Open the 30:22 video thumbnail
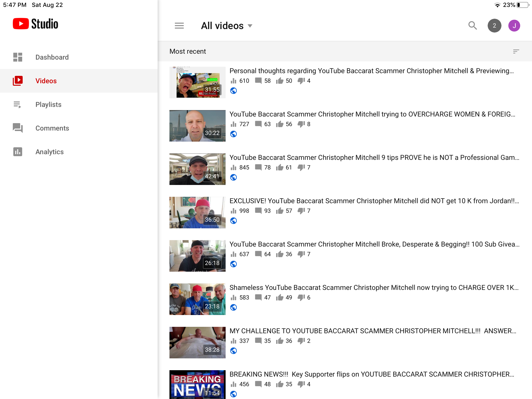The width and height of the screenshot is (532, 399). tap(197, 126)
